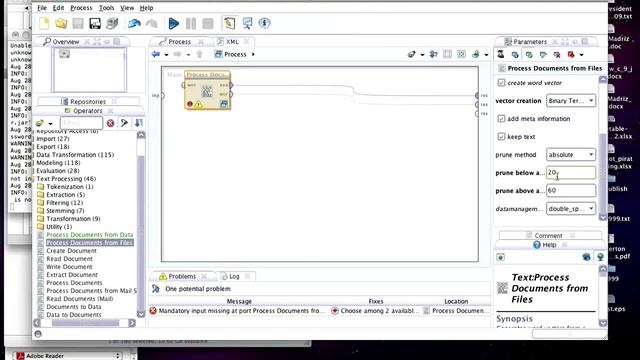The height and width of the screenshot is (360, 640).
Task: Select Process Documents from Data operator
Action: (x=89, y=235)
